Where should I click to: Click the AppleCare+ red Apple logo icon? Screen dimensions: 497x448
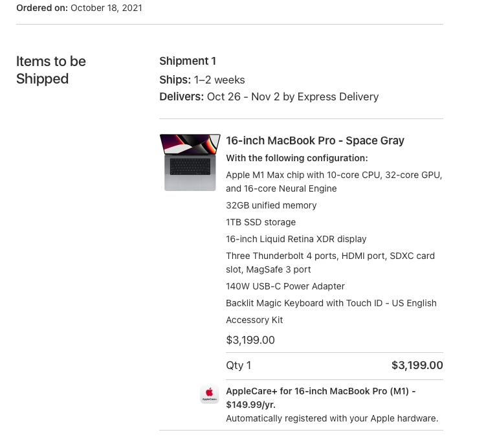(x=209, y=394)
